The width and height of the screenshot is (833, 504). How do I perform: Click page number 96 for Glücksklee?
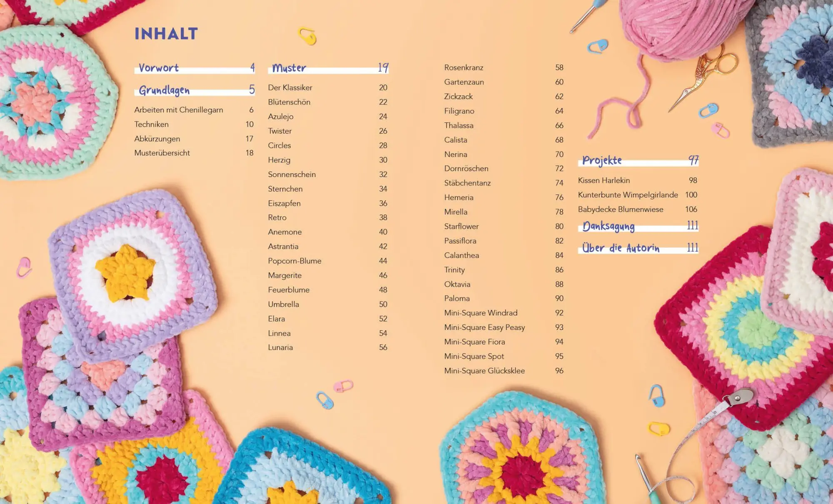tap(559, 371)
